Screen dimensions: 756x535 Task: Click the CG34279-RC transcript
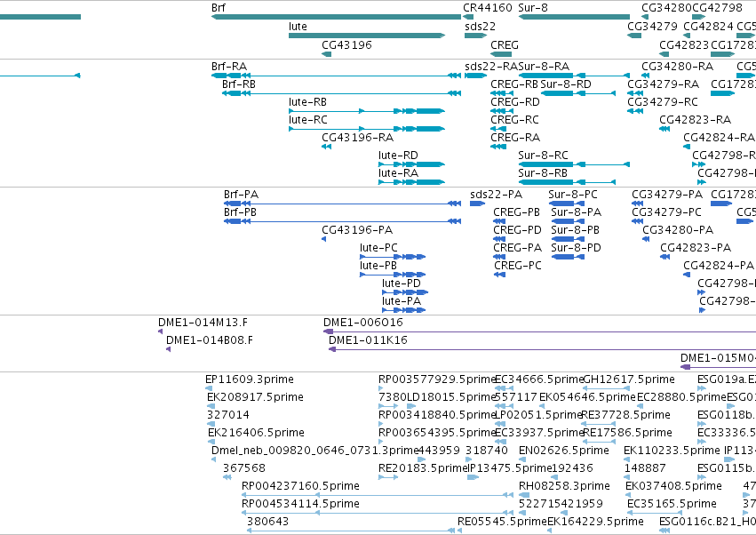coord(635,111)
